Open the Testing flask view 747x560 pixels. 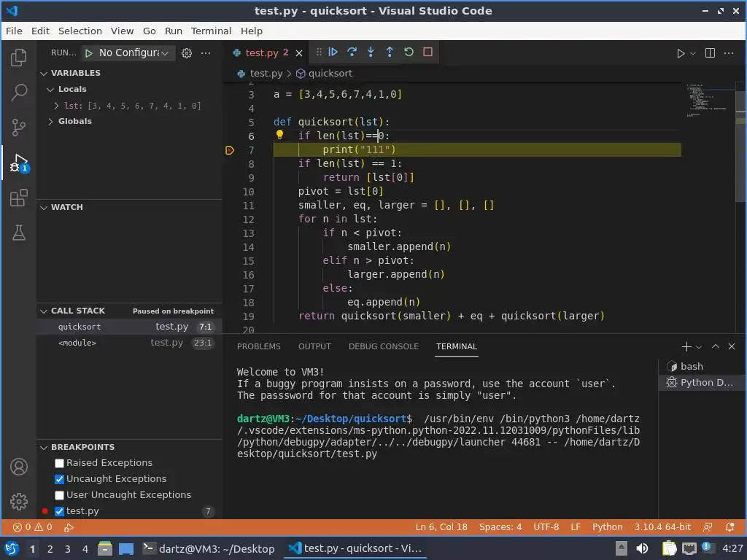[18, 233]
